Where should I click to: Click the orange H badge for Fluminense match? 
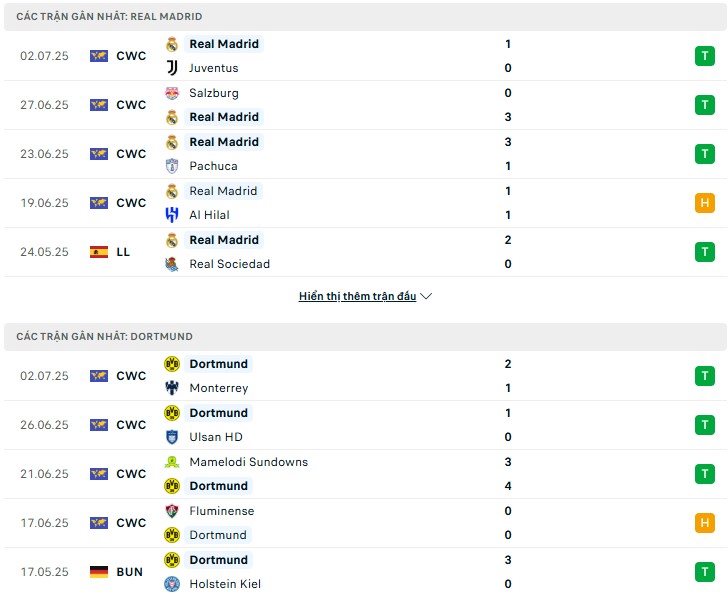pyautogui.click(x=704, y=523)
